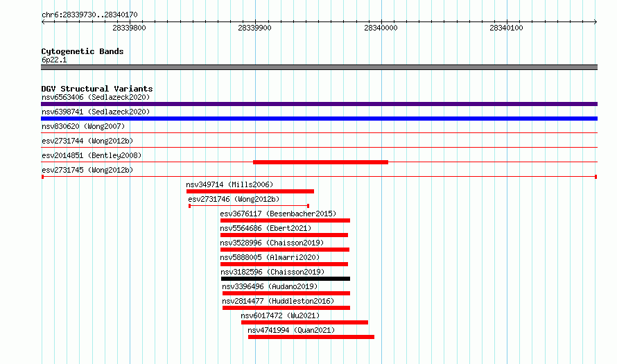Select the red bar under nsv6017472
This screenshot has width=617, height=364.
coord(304,322)
